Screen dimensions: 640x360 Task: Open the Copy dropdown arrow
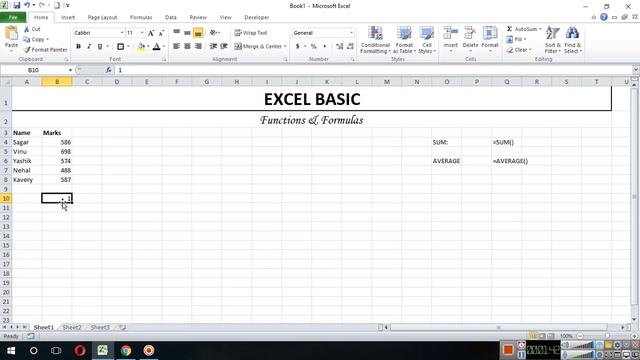tap(48, 40)
